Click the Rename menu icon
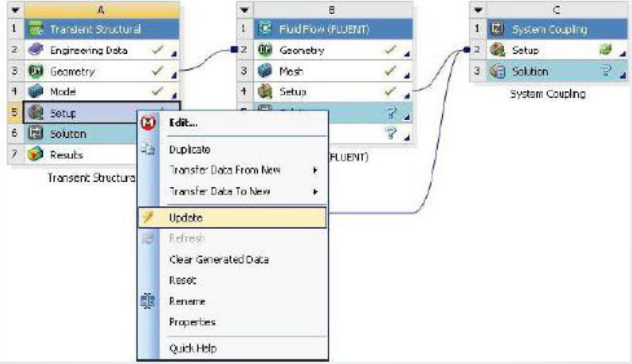The height and width of the screenshot is (364, 632). (x=148, y=301)
